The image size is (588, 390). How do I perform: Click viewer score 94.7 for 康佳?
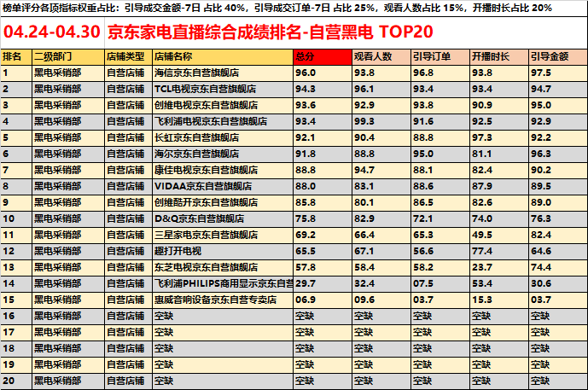(x=381, y=170)
